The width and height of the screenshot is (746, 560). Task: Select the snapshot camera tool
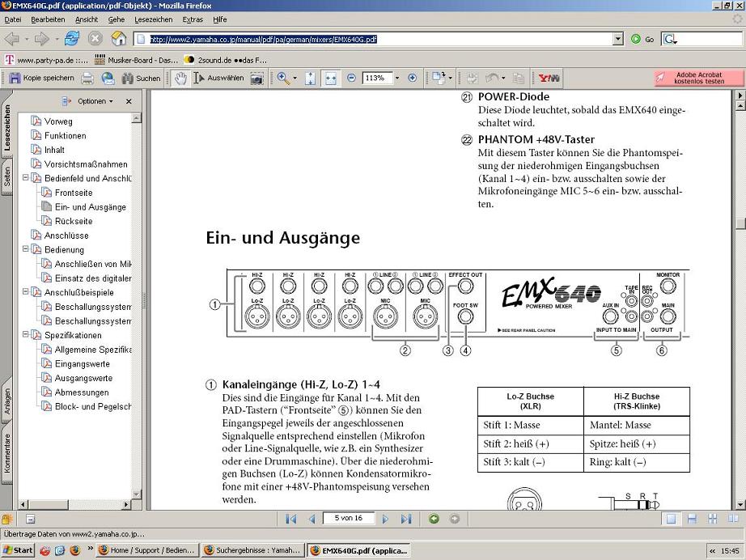[257, 78]
